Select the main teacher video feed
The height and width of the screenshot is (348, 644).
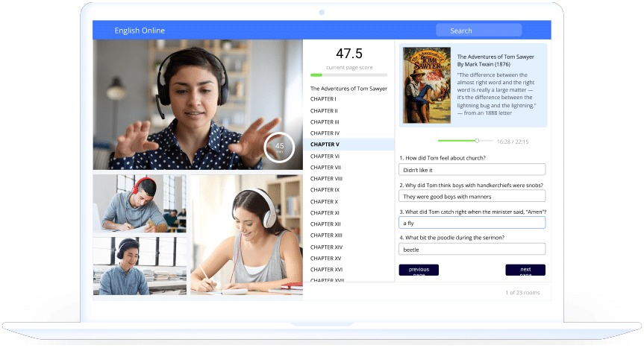point(197,105)
